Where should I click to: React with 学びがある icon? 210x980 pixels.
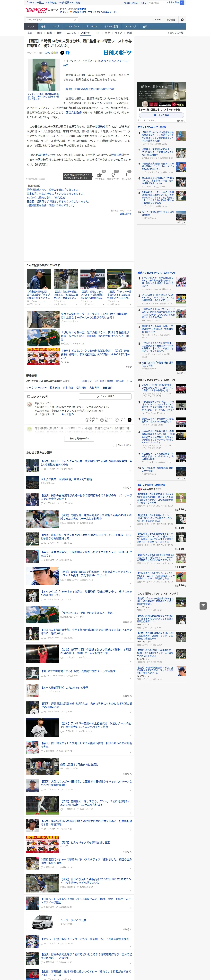[100, 175]
